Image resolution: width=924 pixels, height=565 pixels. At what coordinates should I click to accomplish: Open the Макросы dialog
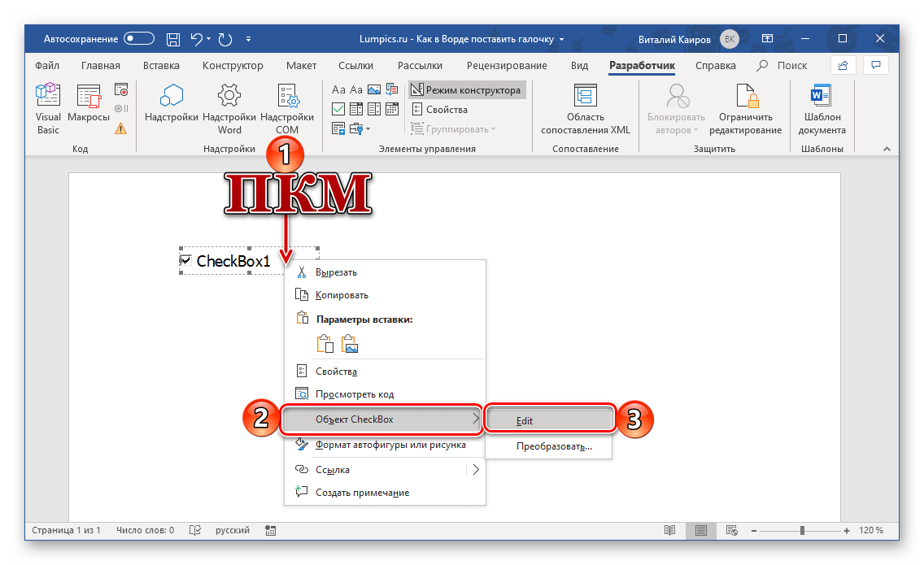point(89,103)
